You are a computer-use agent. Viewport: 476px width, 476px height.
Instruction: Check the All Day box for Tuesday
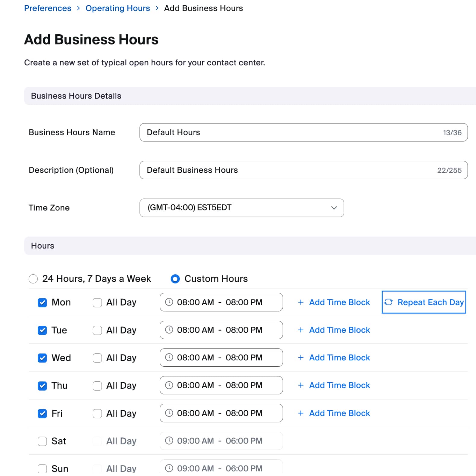coord(97,330)
